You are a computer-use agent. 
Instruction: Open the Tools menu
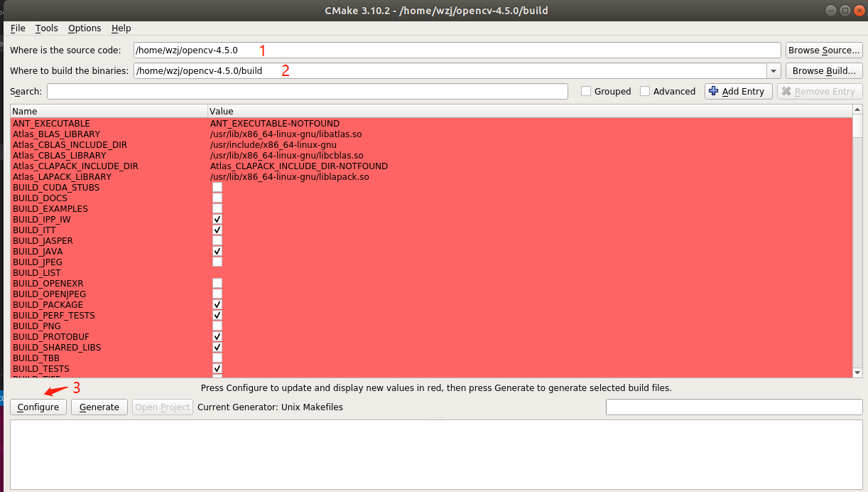pos(46,28)
